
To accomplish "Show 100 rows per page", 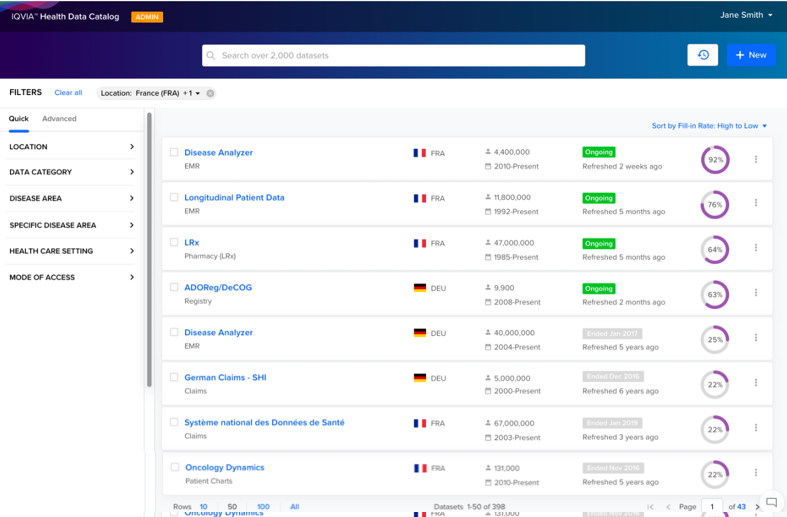I will [263, 506].
